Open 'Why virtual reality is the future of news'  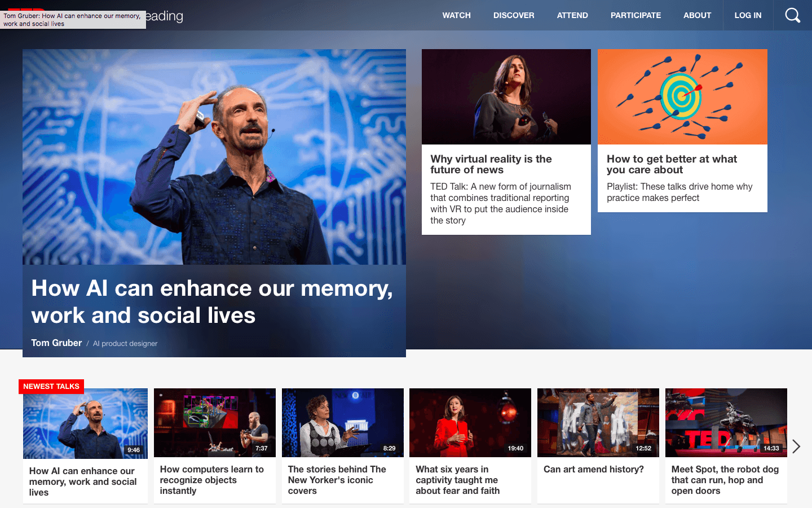491,164
